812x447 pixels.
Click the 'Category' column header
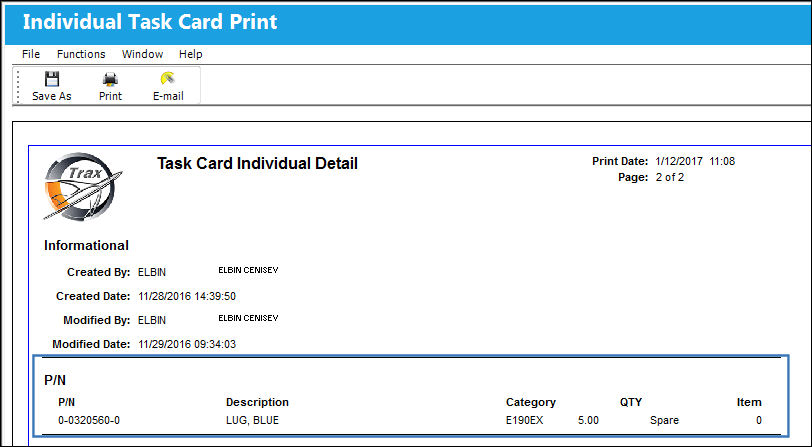click(531, 402)
